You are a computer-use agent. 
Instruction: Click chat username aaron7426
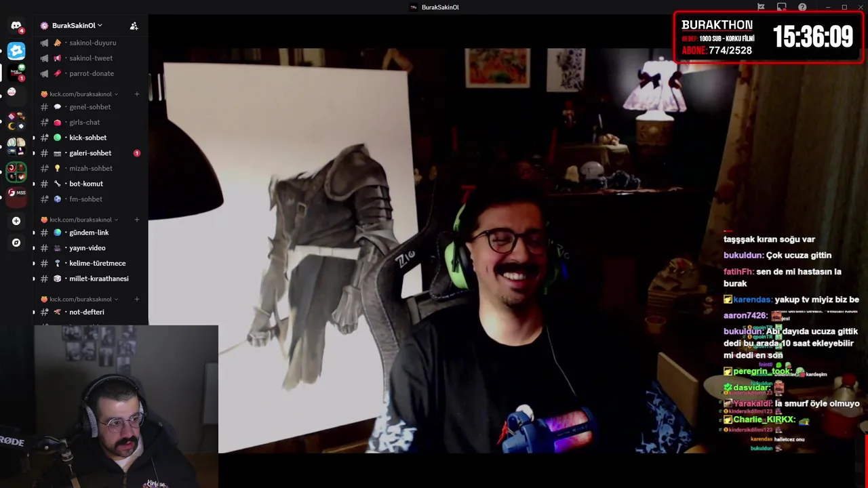pyautogui.click(x=745, y=315)
